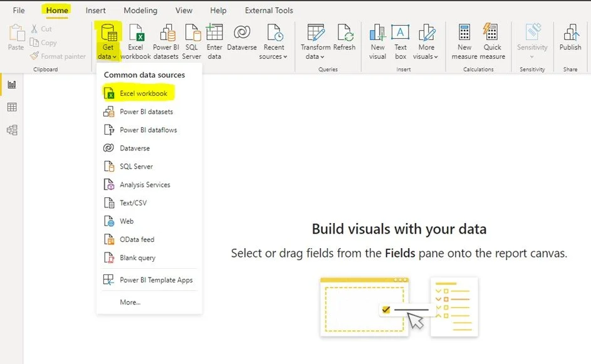591x364 pixels.
Task: Open the Modeling ribbon tab
Action: click(x=140, y=11)
